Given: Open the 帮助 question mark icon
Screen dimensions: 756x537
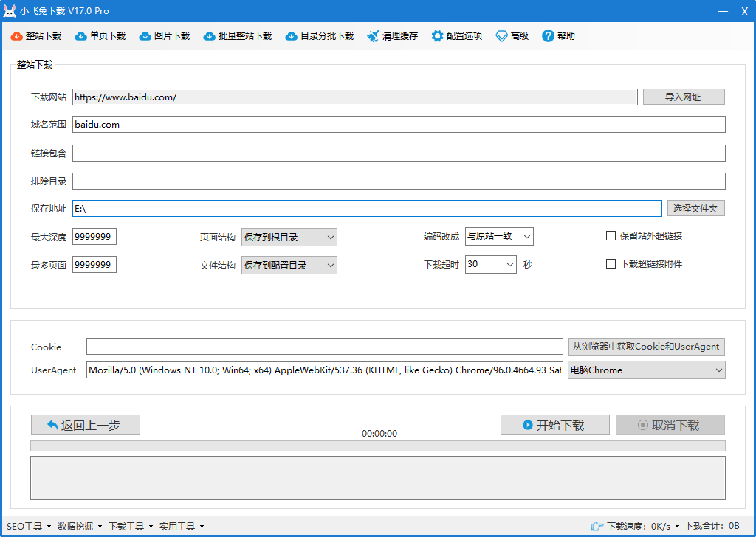Looking at the screenshot, I should [548, 36].
